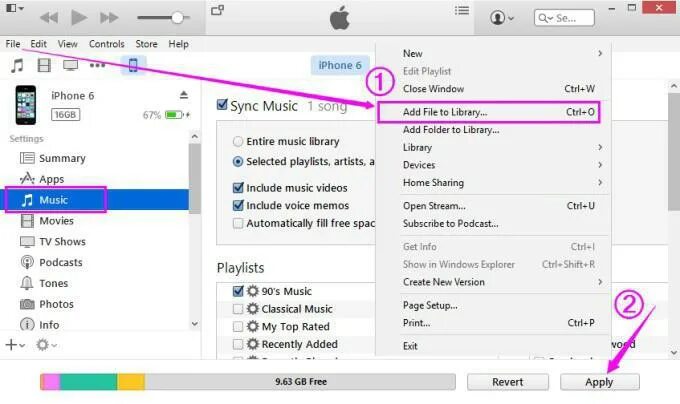This screenshot has height=404, width=680.
Task: Click the rewind previous track button
Action: (49, 18)
